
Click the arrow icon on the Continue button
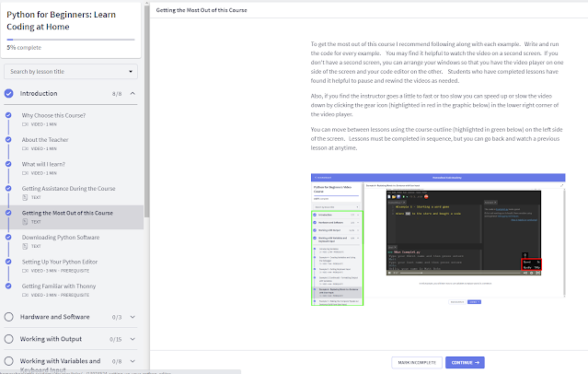click(x=477, y=363)
